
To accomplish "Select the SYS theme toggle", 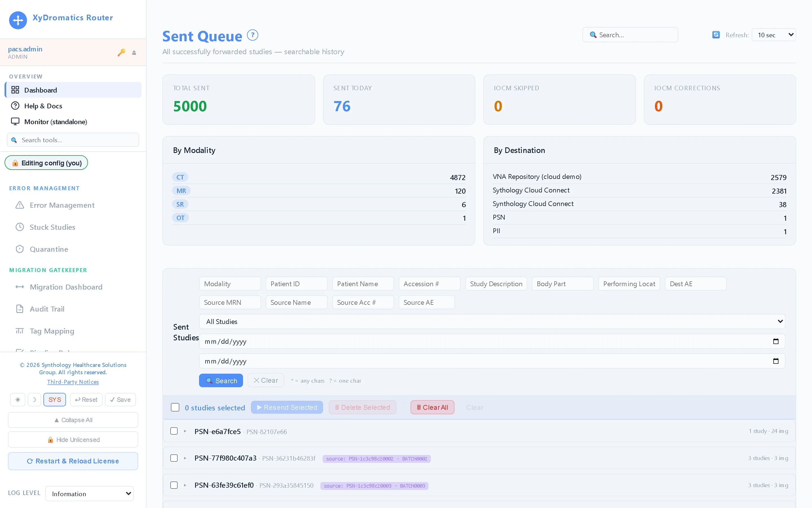I will (55, 399).
